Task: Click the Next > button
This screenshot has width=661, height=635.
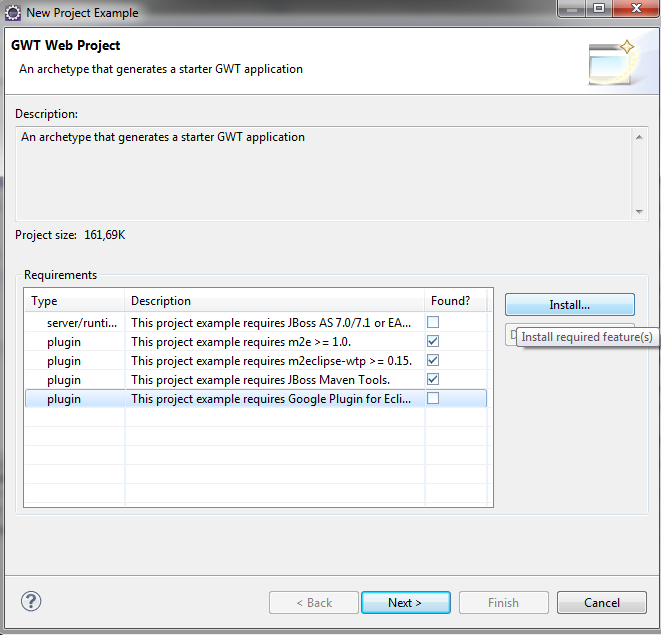Action: click(406, 603)
